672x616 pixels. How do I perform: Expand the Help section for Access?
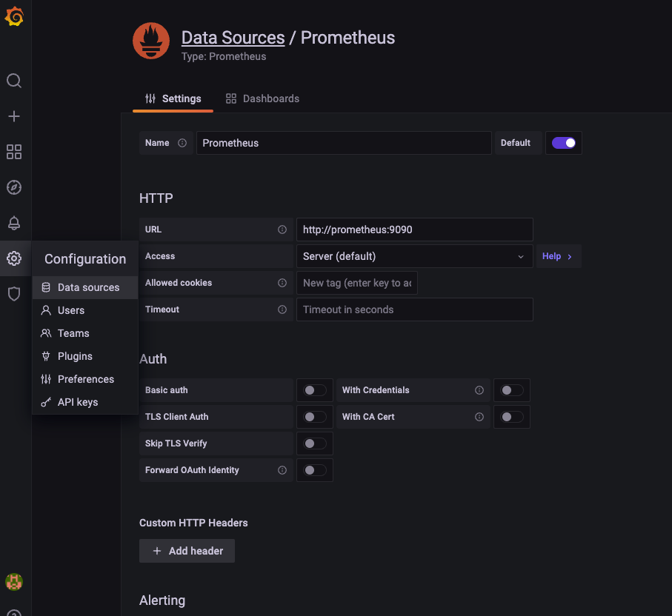[x=559, y=256]
